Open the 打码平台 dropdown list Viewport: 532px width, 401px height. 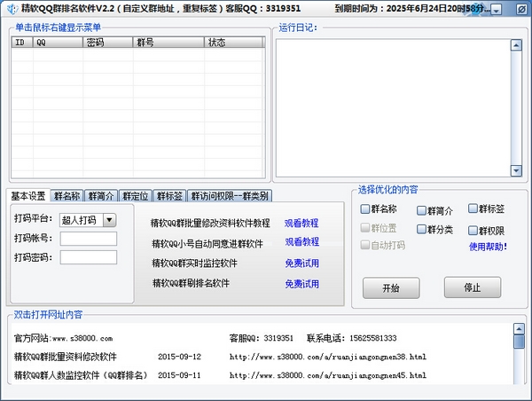109,220
